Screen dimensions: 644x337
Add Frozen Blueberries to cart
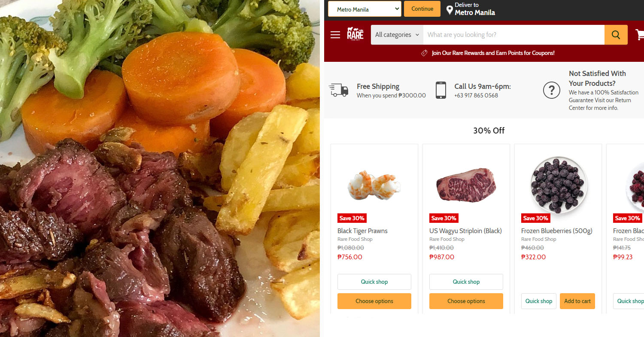(x=577, y=301)
